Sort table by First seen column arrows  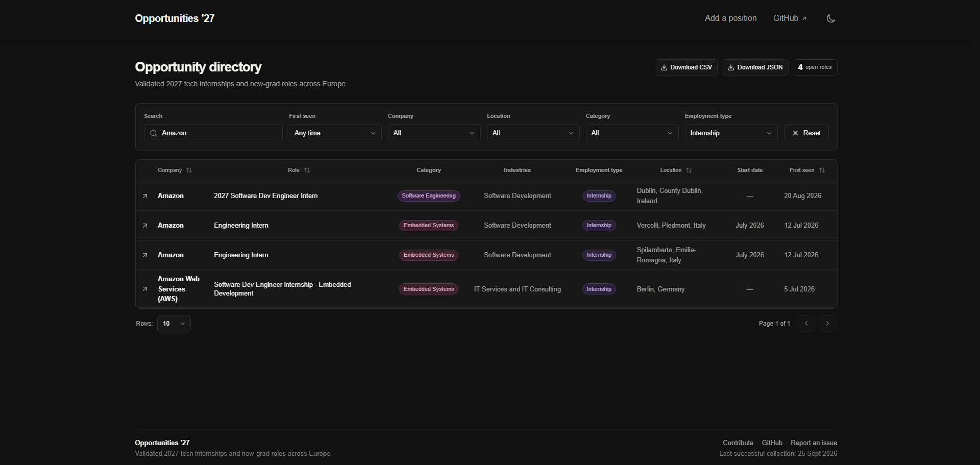click(x=822, y=170)
